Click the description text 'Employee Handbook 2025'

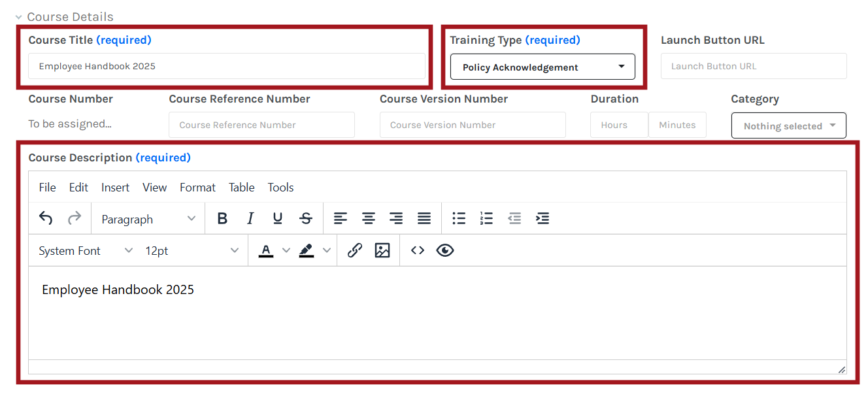pos(118,289)
